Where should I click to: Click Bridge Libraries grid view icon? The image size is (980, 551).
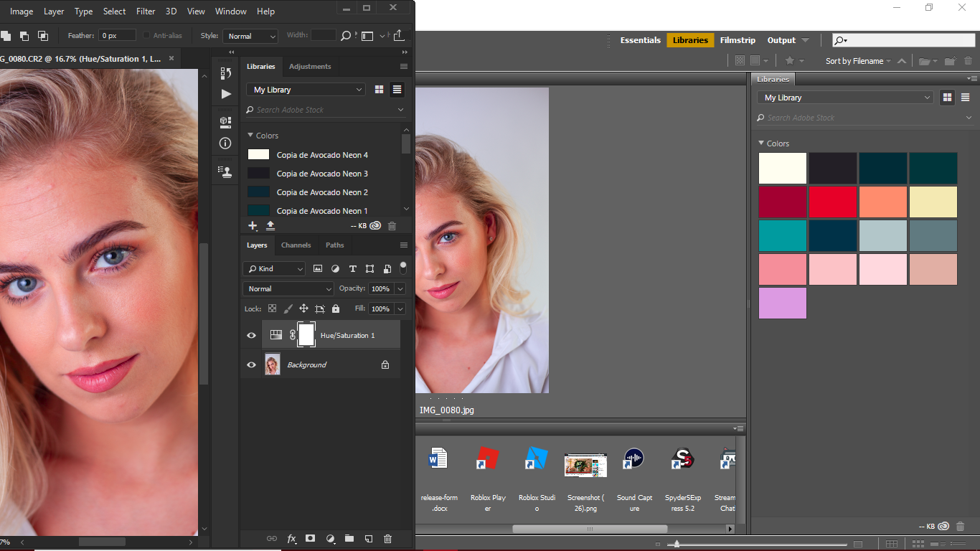point(947,98)
